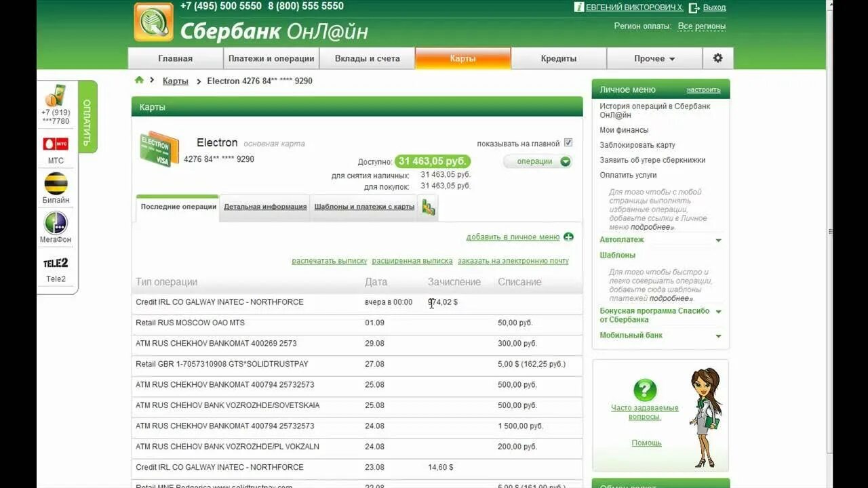The image size is (868, 488).
Task: Expand the 'Прочее' menu dropdown
Action: 654,58
